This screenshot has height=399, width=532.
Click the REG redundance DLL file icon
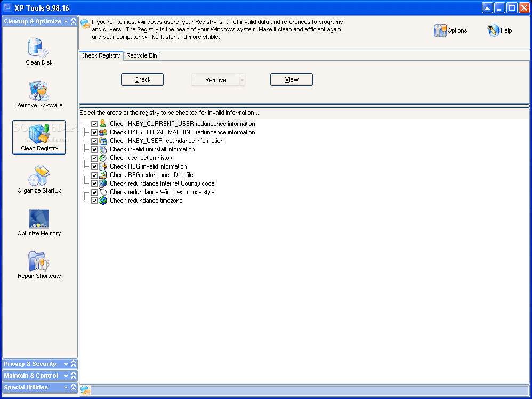(103, 175)
